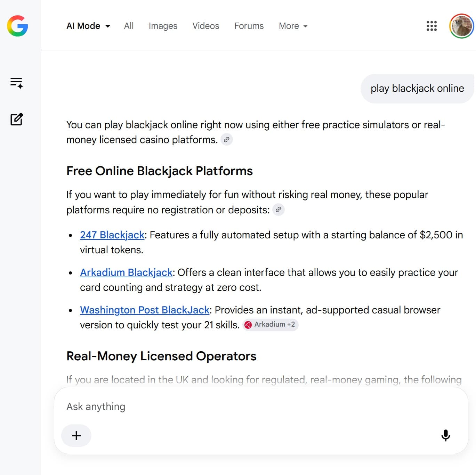This screenshot has height=475, width=476.
Task: Open the Google apps grid icon
Action: (x=431, y=26)
